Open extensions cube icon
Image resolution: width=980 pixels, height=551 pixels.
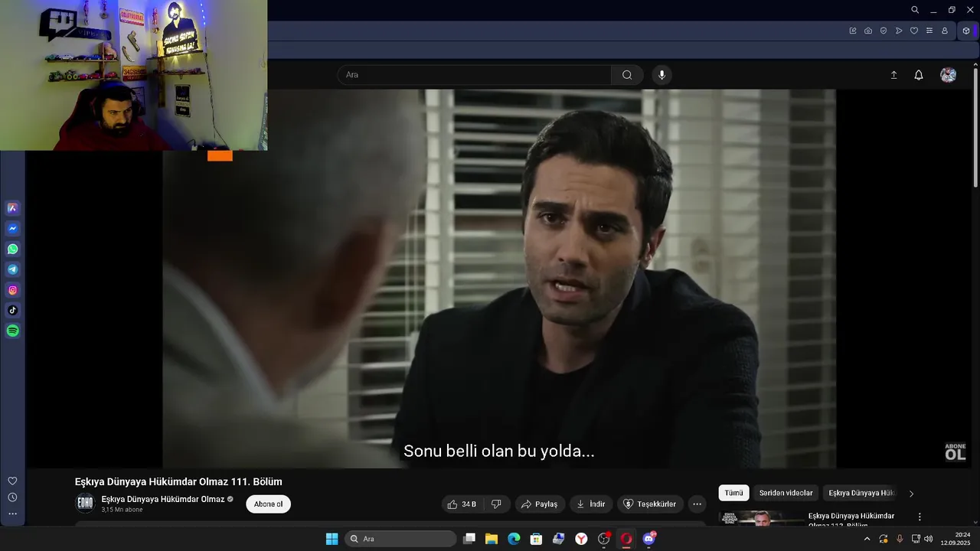click(966, 31)
